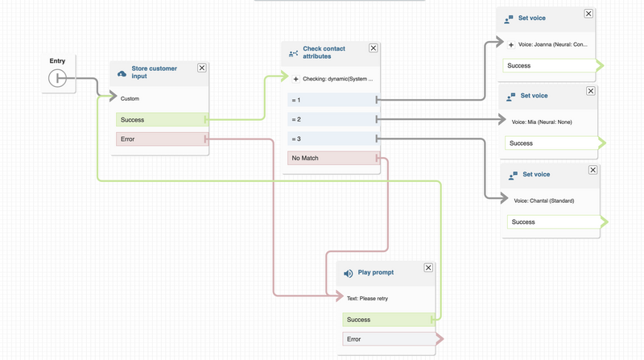Click the 'Voice: Chantal (Standard)' text

(544, 201)
